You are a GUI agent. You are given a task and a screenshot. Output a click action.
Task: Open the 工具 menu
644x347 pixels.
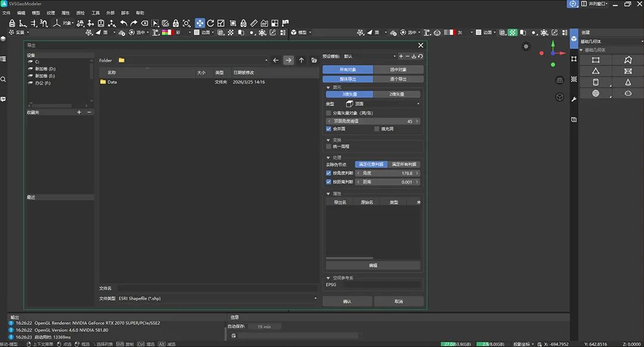(95, 13)
